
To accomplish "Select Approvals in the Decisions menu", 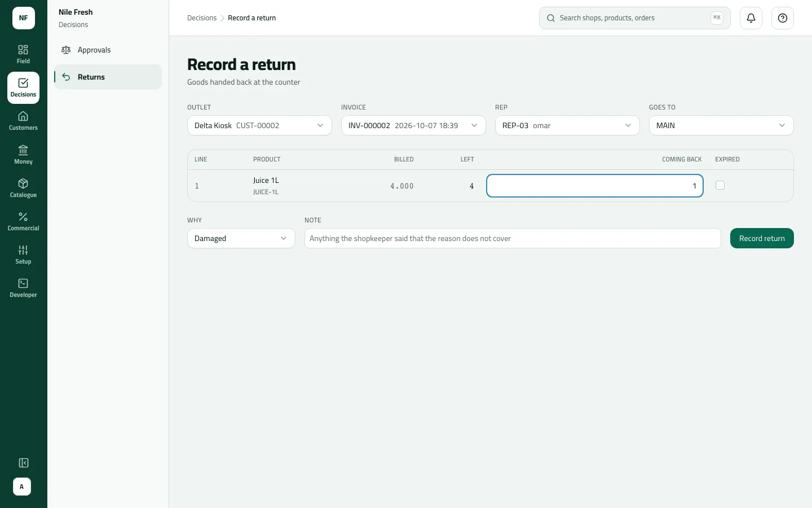I will coord(108,50).
